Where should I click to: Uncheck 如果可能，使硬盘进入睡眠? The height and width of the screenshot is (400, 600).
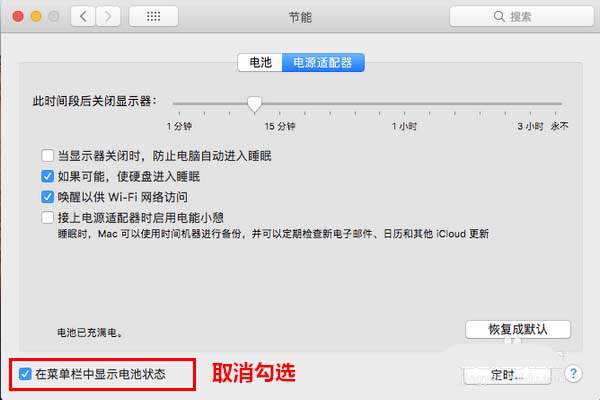click(47, 176)
